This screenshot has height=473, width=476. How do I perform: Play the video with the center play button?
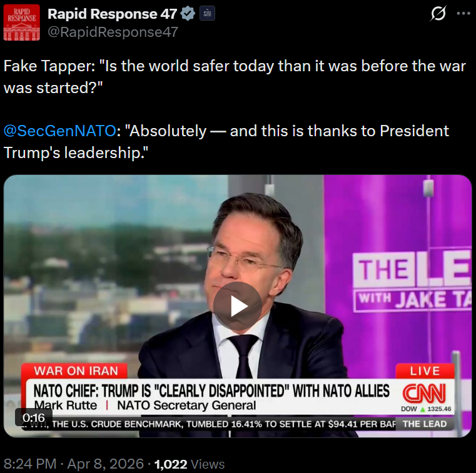(x=238, y=306)
